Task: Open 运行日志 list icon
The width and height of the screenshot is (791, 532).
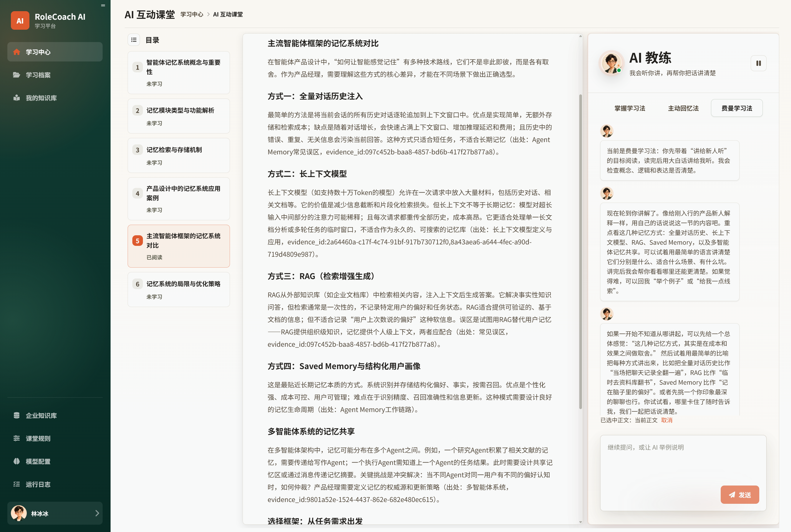Action: coord(17,484)
